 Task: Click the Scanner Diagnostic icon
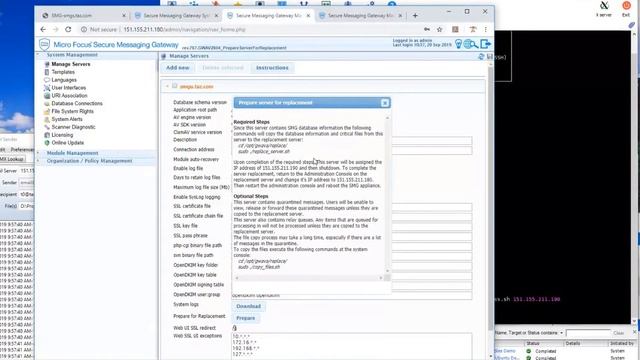coord(47,127)
